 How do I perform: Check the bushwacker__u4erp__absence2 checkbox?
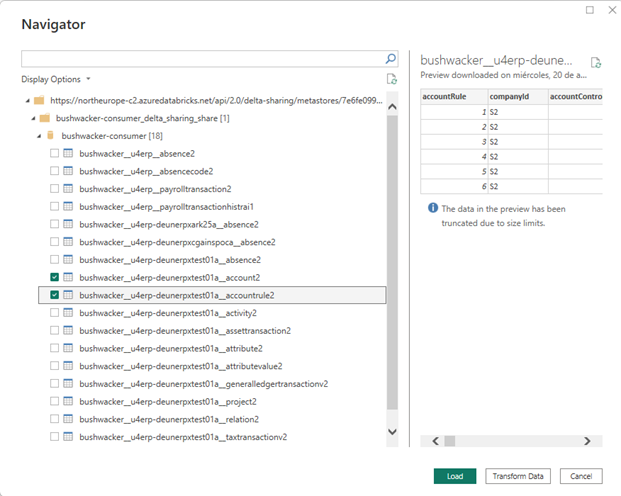pos(55,153)
